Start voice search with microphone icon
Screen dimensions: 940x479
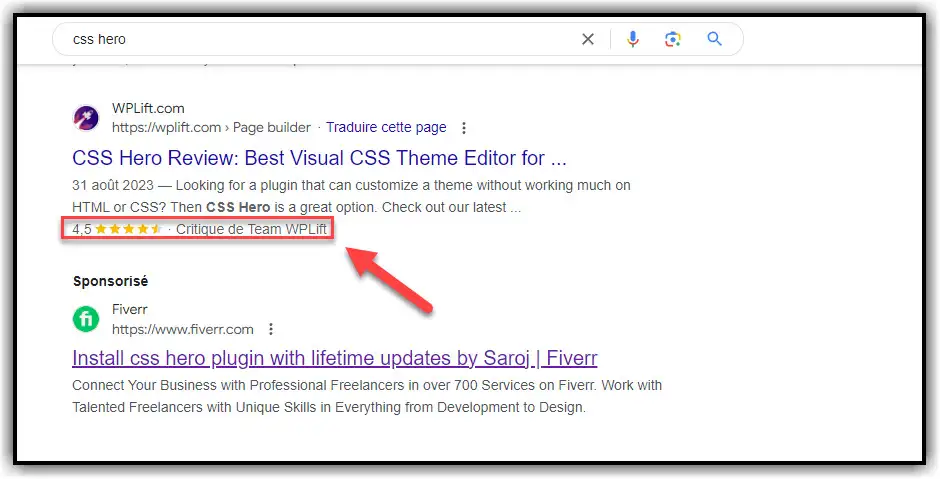632,39
